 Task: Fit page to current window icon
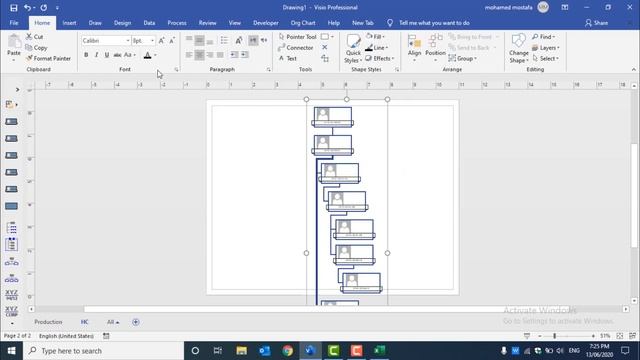(x=620, y=336)
